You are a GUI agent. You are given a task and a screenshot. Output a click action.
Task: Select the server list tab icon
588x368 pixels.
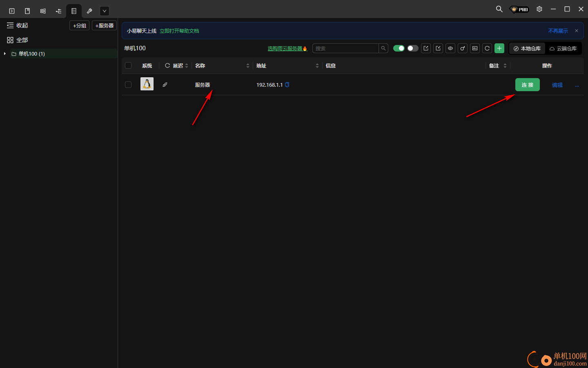[x=74, y=11]
